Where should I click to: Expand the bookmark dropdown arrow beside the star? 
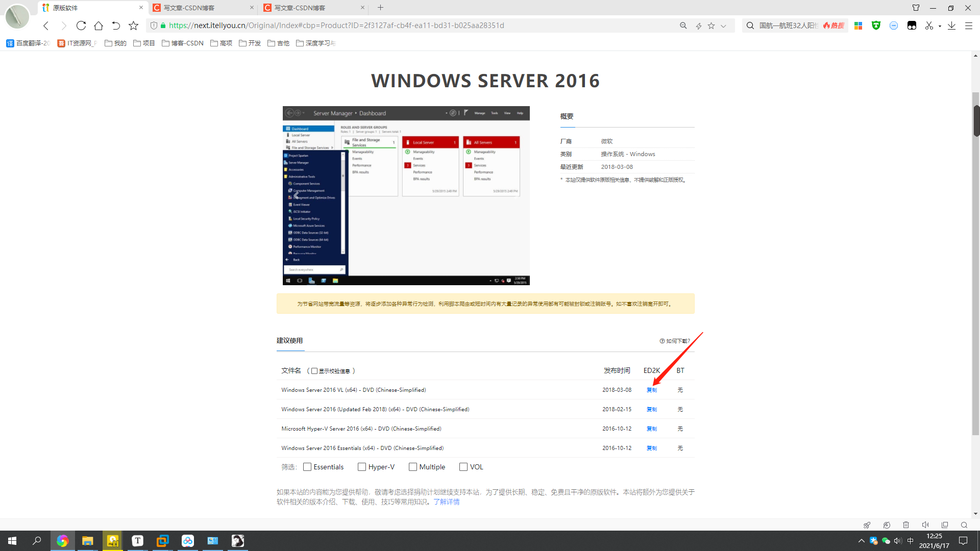coord(724,26)
